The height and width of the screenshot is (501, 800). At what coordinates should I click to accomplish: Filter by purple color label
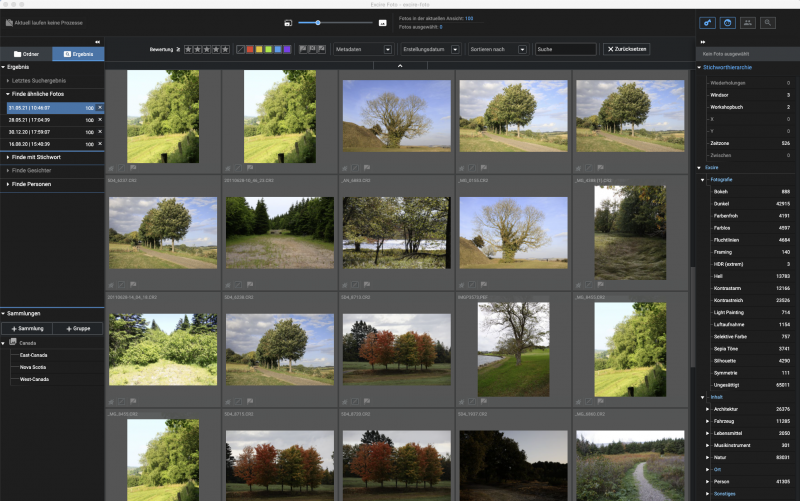(x=287, y=49)
